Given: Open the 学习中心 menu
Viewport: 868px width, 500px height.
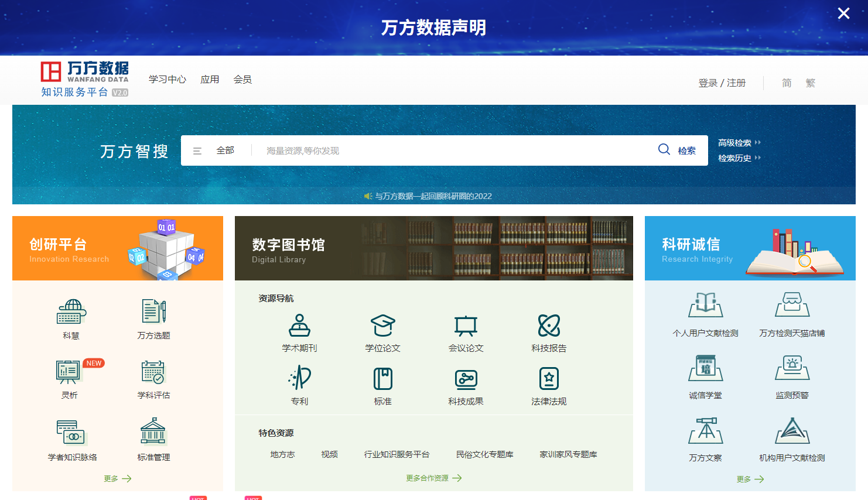Looking at the screenshot, I should (168, 79).
